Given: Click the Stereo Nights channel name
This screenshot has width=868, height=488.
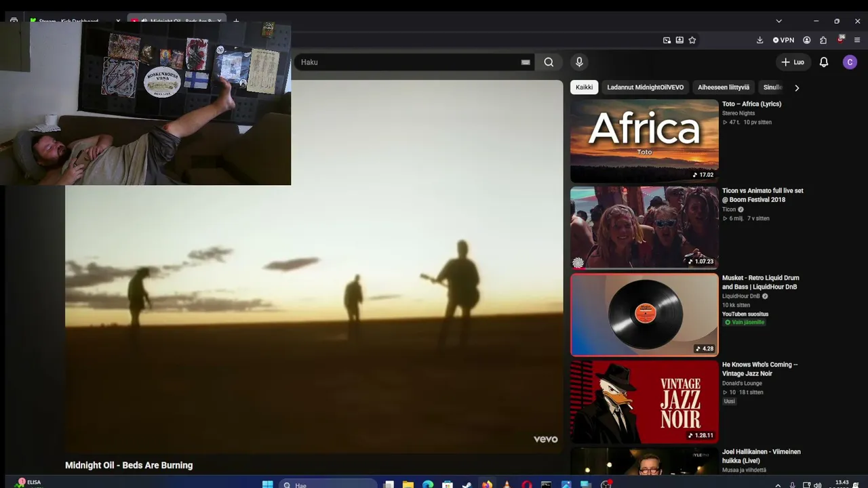Looking at the screenshot, I should pos(738,113).
